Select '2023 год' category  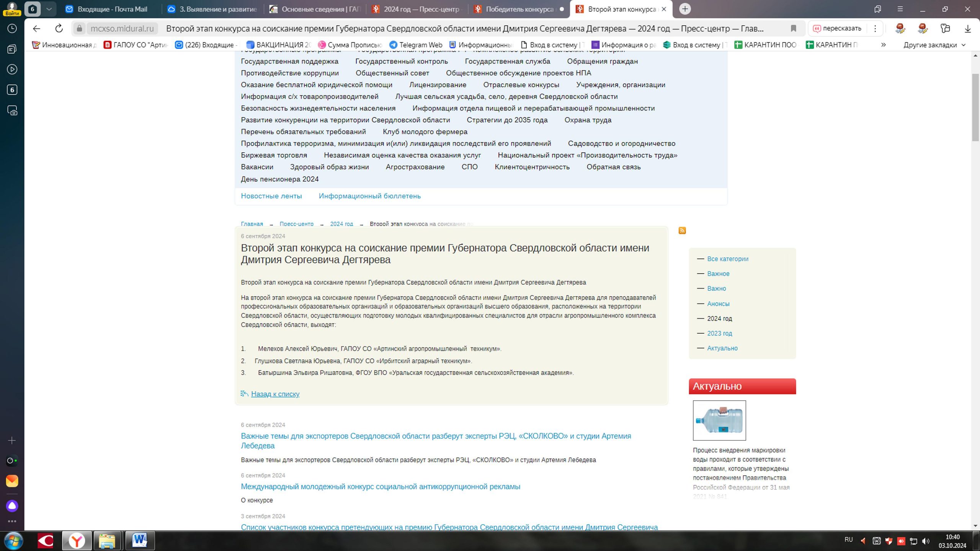(719, 333)
